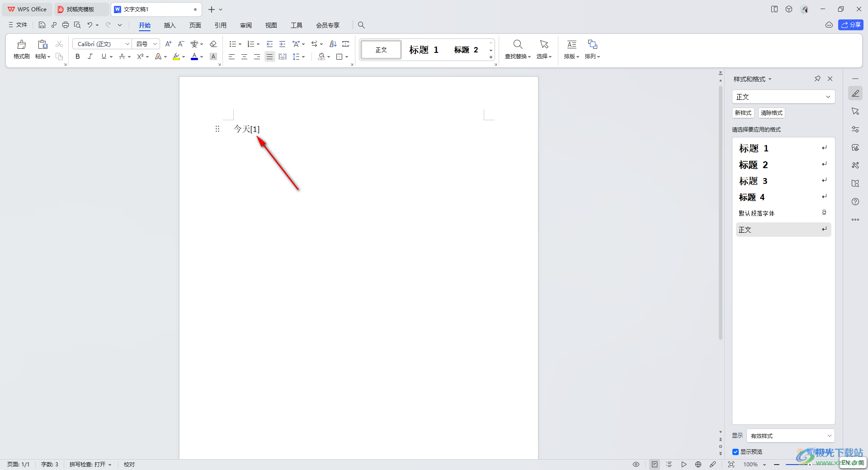Switch to the 引用 tab
The height and width of the screenshot is (470, 868).
tap(221, 25)
